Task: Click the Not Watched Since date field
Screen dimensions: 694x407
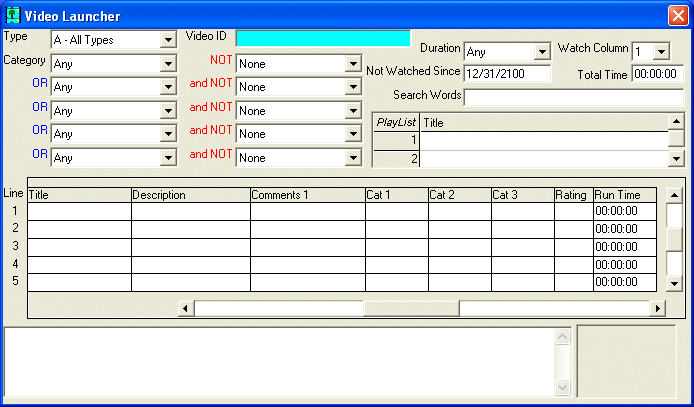Action: pos(507,73)
